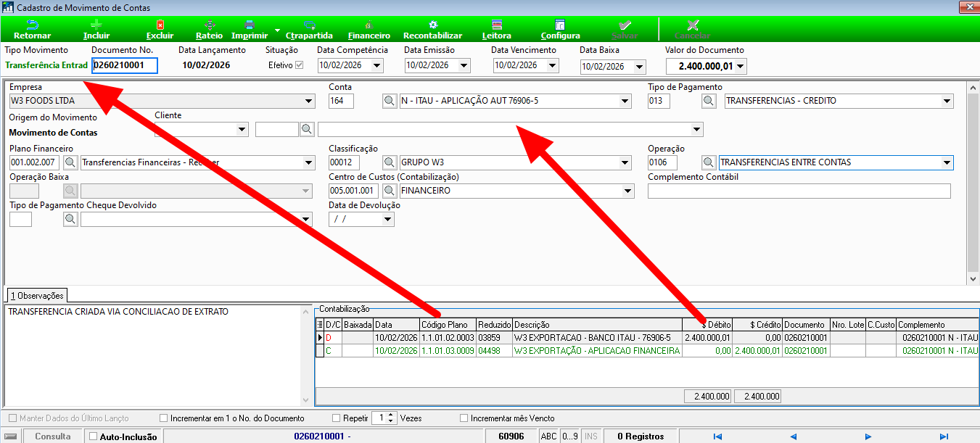Enable Incrementar mês Vencto checkbox

click(464, 418)
